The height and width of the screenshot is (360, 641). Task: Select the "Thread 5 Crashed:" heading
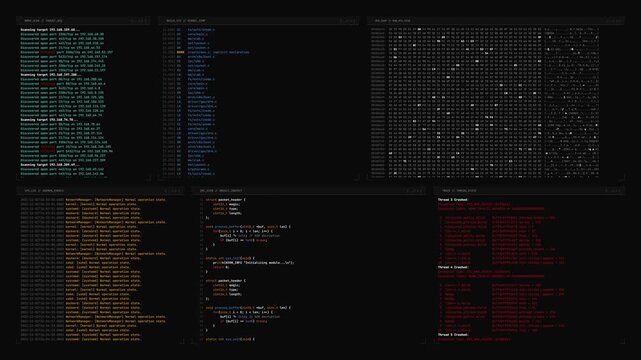click(453, 335)
